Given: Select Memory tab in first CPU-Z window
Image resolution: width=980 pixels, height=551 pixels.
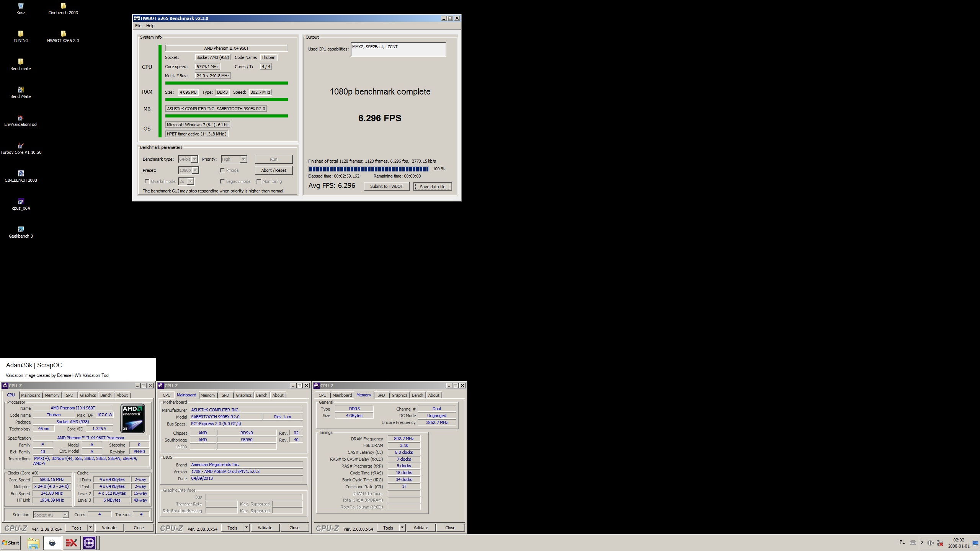Looking at the screenshot, I should click(52, 395).
